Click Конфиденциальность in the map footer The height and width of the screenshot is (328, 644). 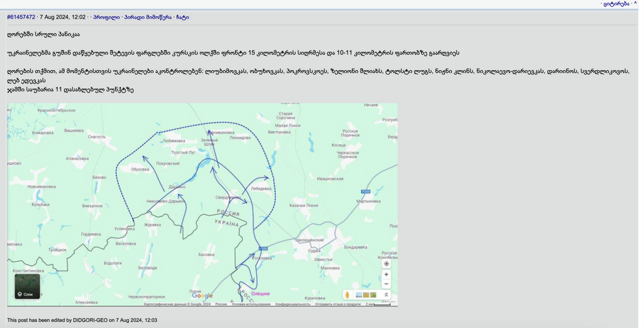(293, 304)
